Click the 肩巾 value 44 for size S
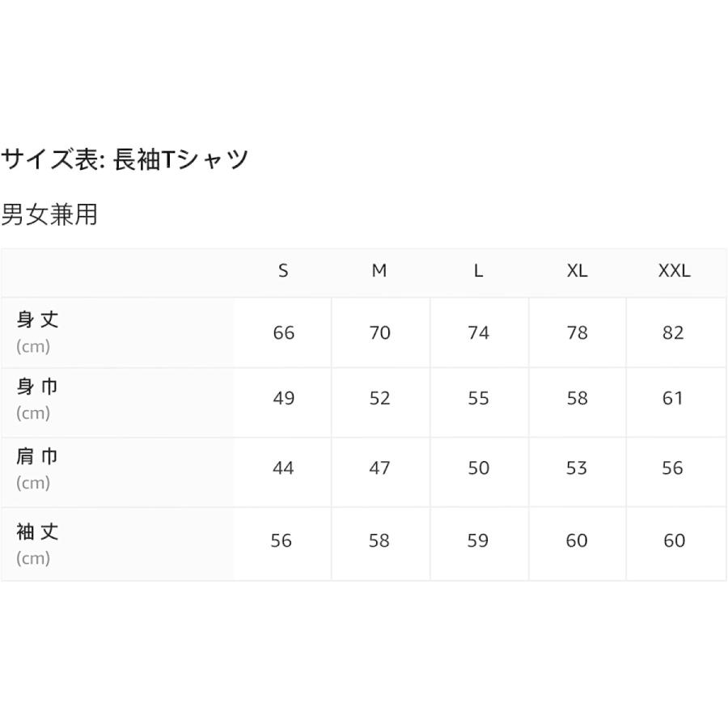728x728 pixels. click(283, 468)
